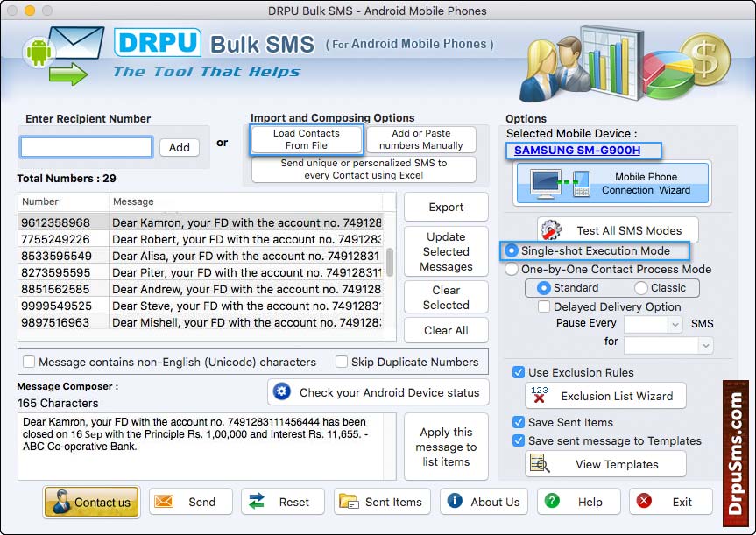
Task: Click Load Contacts From File button
Action: [x=306, y=139]
